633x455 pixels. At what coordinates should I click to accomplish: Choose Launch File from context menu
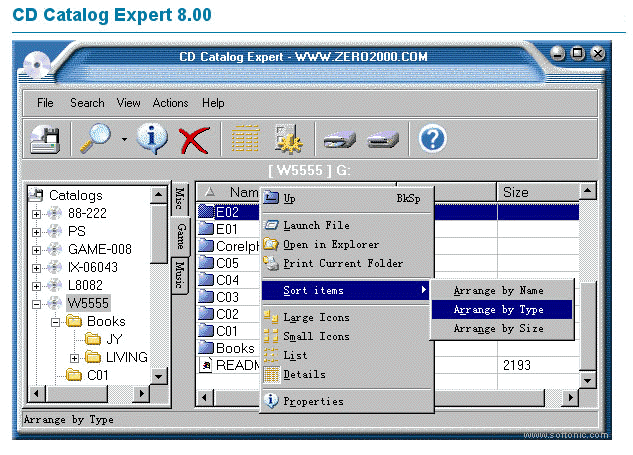(347, 225)
